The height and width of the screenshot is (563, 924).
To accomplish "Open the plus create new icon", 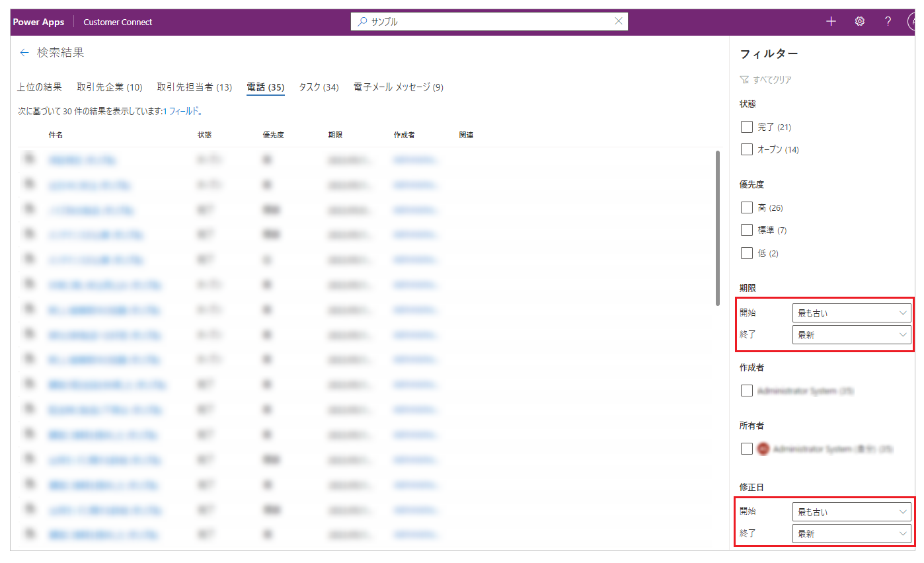I will click(x=831, y=21).
